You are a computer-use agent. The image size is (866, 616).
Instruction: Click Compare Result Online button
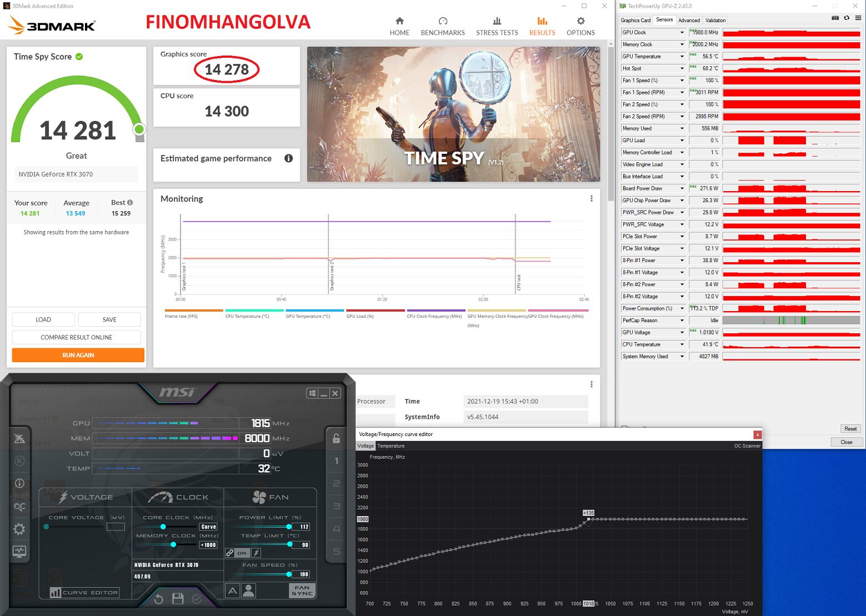coord(77,337)
